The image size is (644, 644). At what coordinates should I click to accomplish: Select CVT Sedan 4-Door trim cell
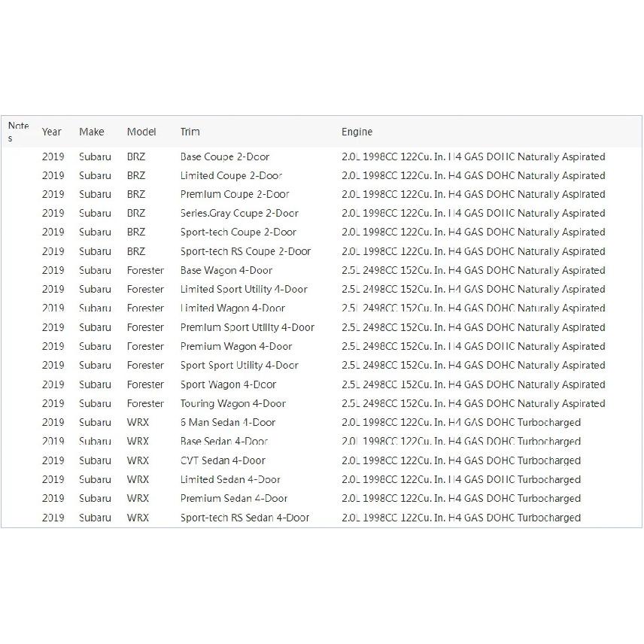(223, 461)
